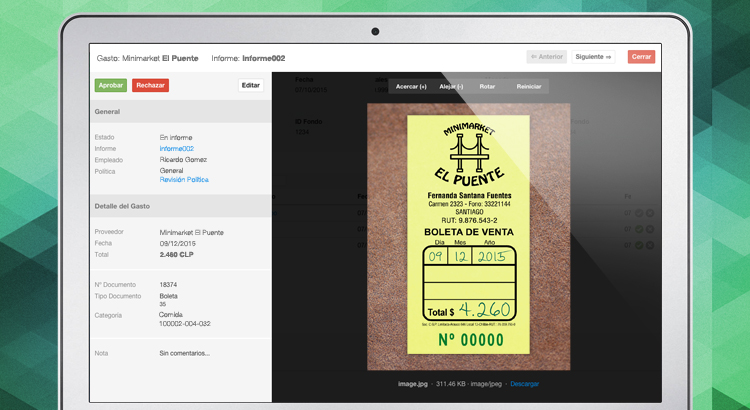The width and height of the screenshot is (750, 410).
Task: Click the reject X icon in first row
Action: [648, 213]
